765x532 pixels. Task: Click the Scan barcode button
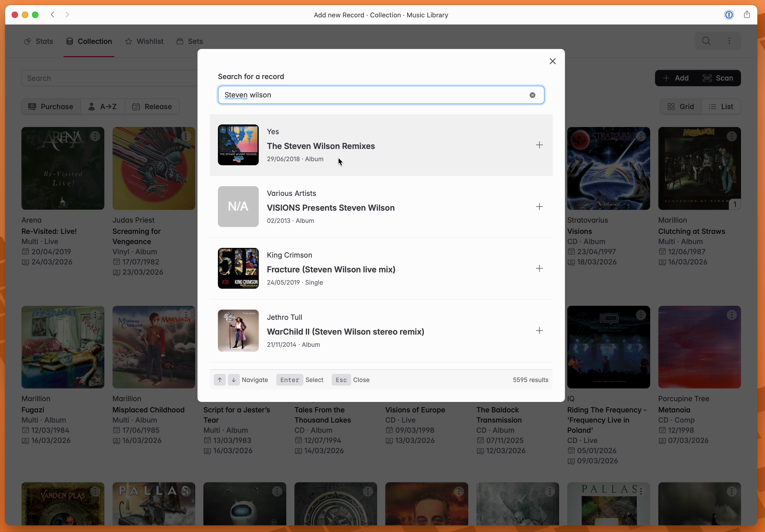point(718,78)
